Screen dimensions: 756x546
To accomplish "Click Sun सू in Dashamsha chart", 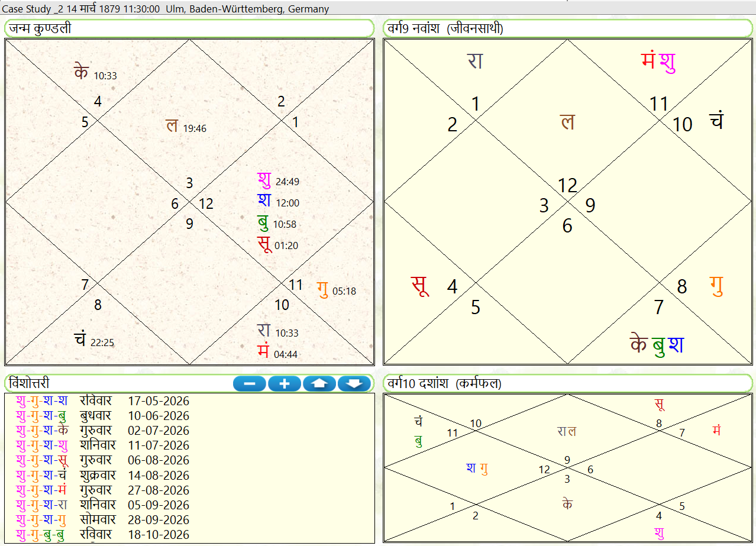I will pos(660,405).
